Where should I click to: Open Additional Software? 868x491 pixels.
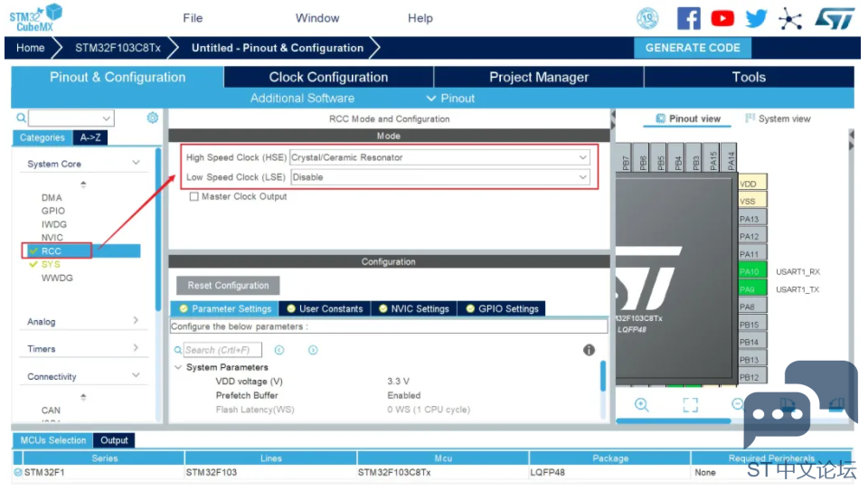tap(302, 98)
